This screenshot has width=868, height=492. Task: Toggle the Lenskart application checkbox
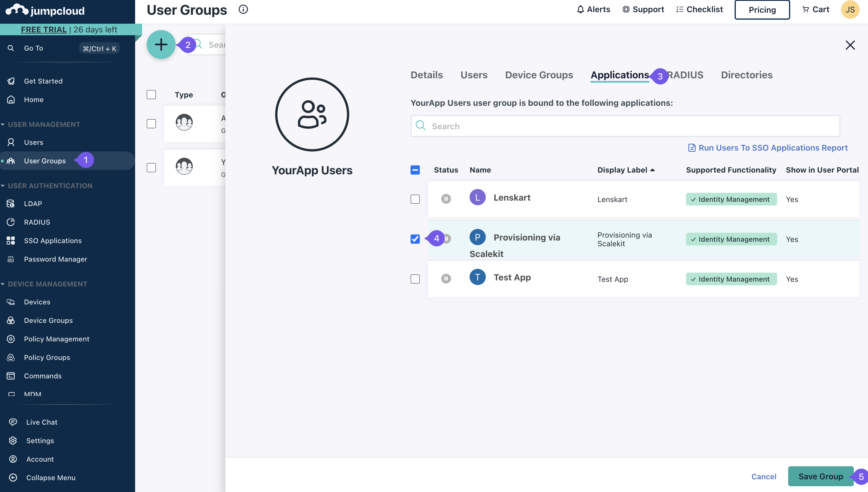415,199
